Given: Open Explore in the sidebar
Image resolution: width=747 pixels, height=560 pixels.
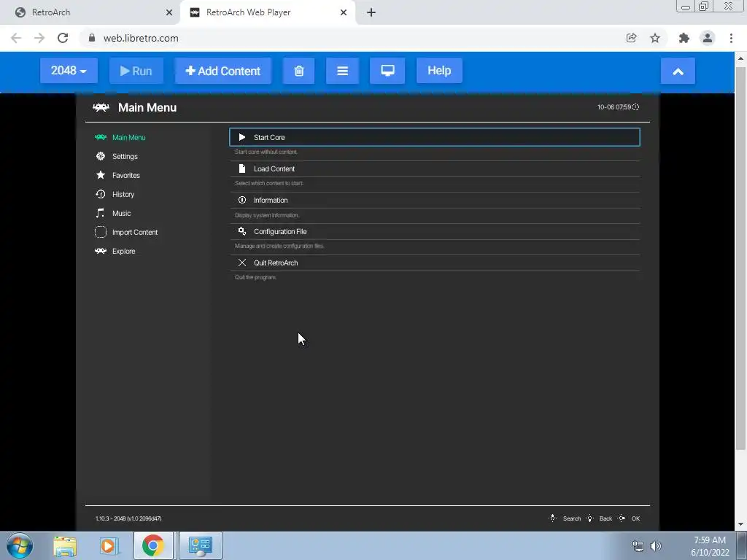Looking at the screenshot, I should pyautogui.click(x=124, y=252).
